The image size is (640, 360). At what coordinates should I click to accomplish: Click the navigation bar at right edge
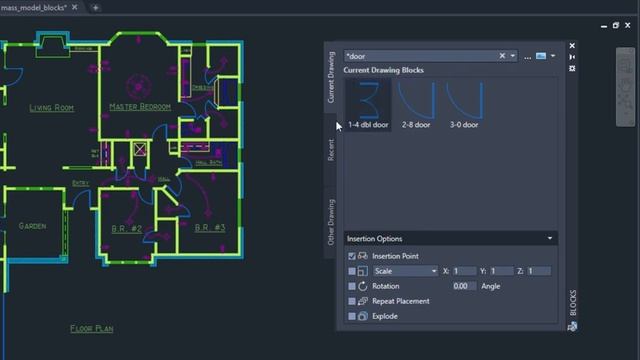[x=625, y=87]
